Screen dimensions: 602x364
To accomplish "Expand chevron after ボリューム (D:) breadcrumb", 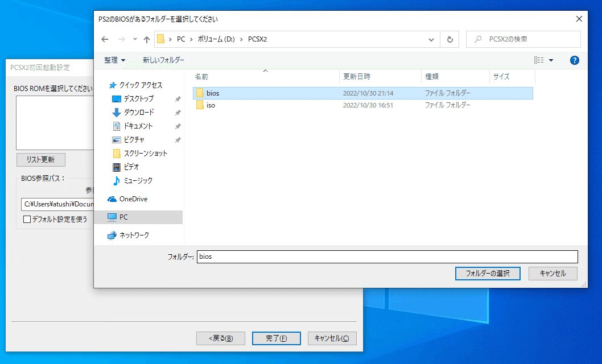I will pyautogui.click(x=241, y=39).
